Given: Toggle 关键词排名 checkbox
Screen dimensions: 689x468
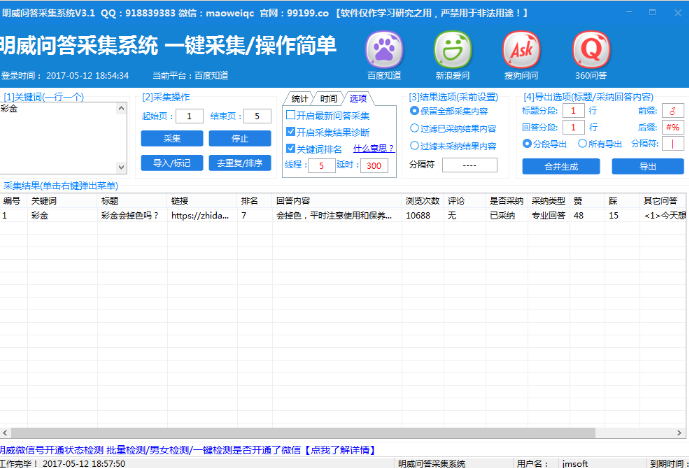Looking at the screenshot, I should click(290, 149).
